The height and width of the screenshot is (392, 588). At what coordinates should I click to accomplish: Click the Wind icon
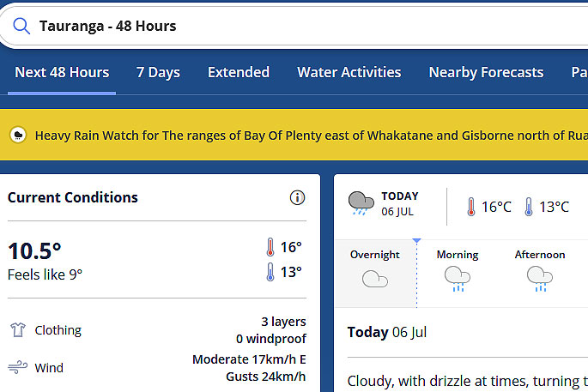click(18, 367)
